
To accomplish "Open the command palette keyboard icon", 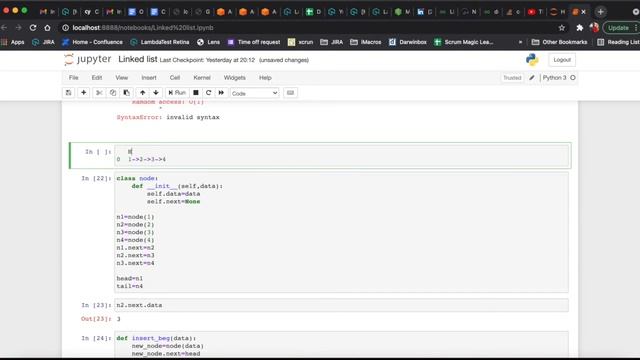I will tap(290, 93).
